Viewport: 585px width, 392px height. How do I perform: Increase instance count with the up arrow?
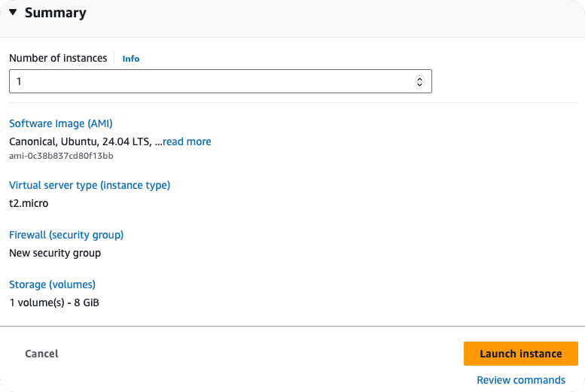(x=420, y=77)
